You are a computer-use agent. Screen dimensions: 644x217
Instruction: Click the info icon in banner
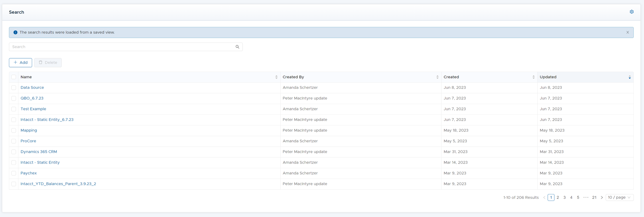pyautogui.click(x=15, y=32)
